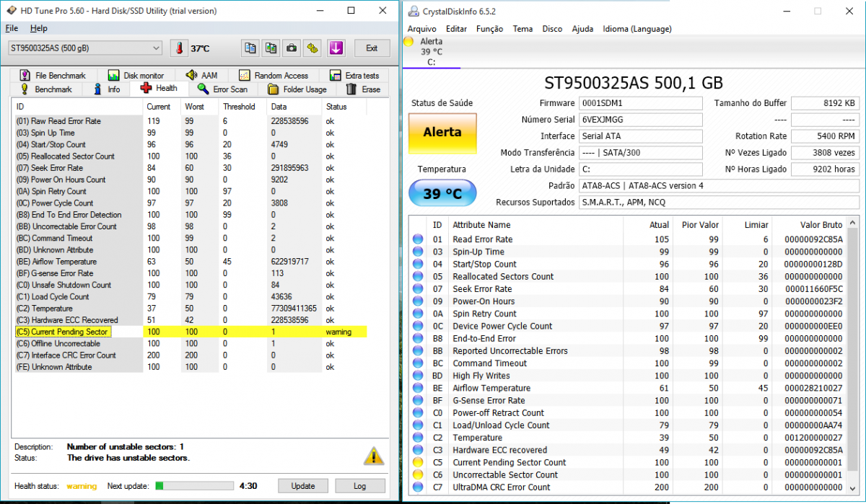Click the yellow Alerta health status button
The width and height of the screenshot is (866, 504).
tap(442, 133)
